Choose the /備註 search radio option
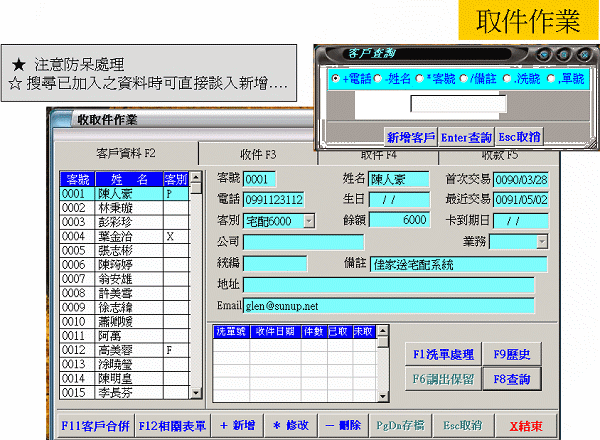The height and width of the screenshot is (440, 600). click(x=465, y=78)
